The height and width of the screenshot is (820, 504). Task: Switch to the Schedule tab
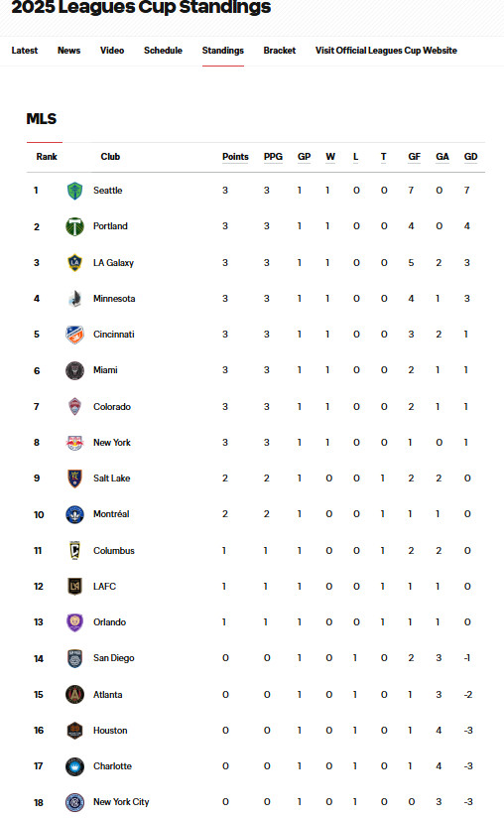tap(163, 51)
